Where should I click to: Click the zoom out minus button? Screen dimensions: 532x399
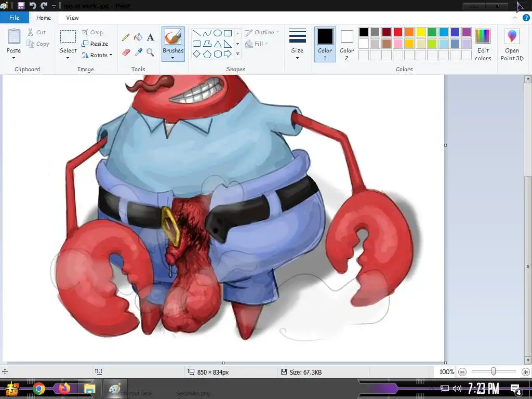pyautogui.click(x=462, y=372)
